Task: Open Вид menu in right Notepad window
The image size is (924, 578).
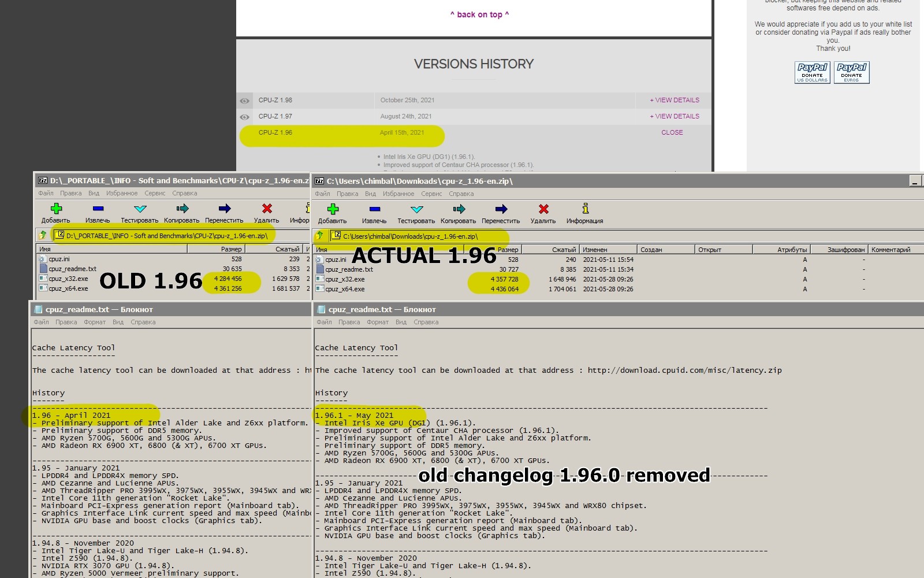Action: [401, 322]
